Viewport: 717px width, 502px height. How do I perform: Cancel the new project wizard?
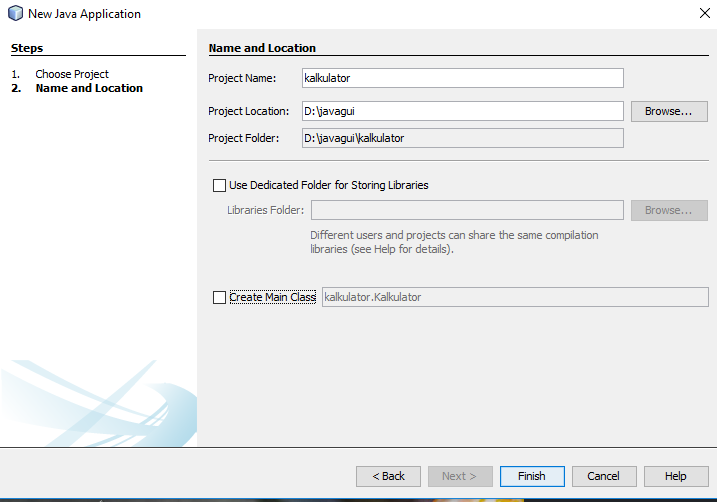(604, 476)
